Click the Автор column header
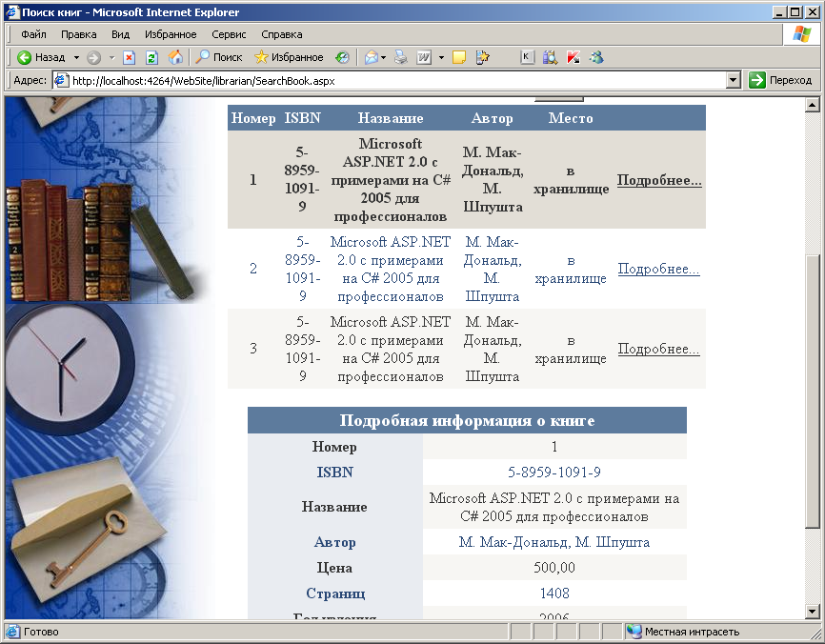Screen dimensions: 825x644 pyautogui.click(x=492, y=118)
